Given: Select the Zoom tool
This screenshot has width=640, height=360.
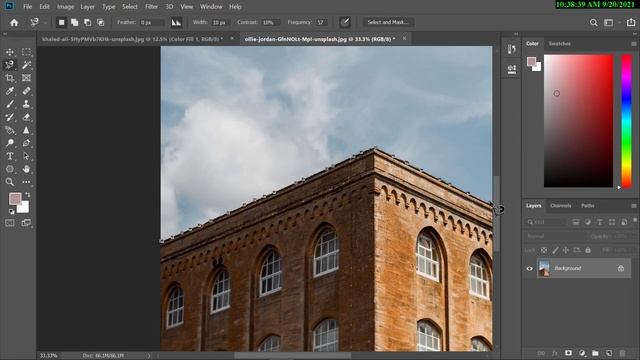Looking at the screenshot, I should tap(10, 182).
